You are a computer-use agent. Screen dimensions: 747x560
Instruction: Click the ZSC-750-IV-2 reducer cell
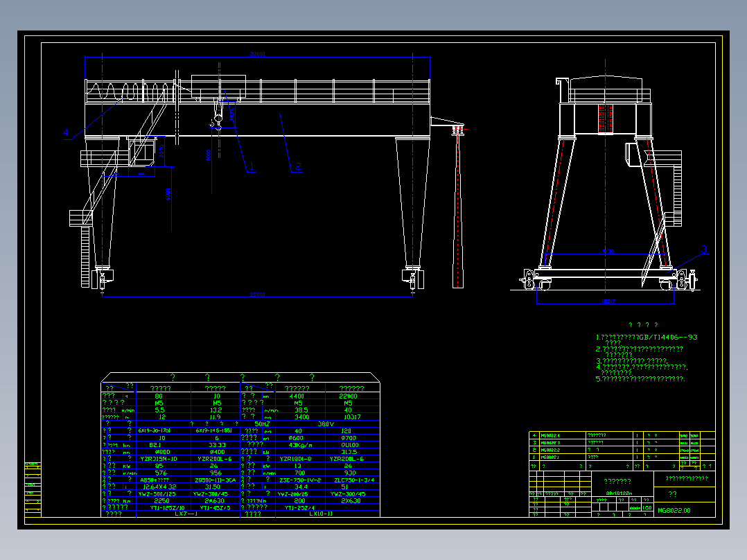point(300,480)
